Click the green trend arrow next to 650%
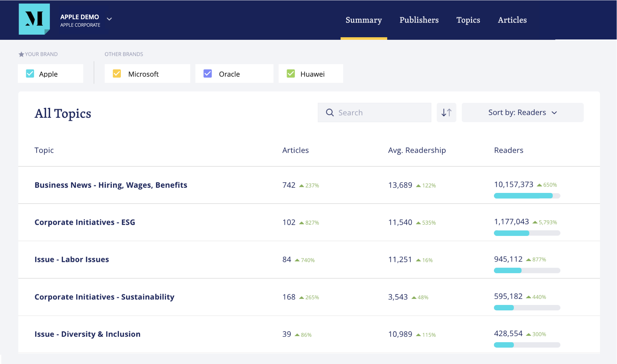This screenshot has width=617, height=364. (x=539, y=185)
